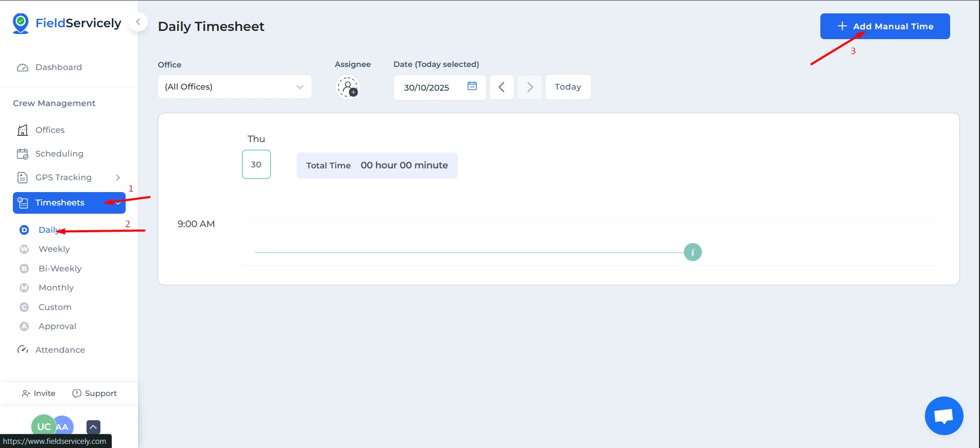Viewport: 980px width, 448px height.
Task: Open the Dashboard page
Action: click(59, 67)
